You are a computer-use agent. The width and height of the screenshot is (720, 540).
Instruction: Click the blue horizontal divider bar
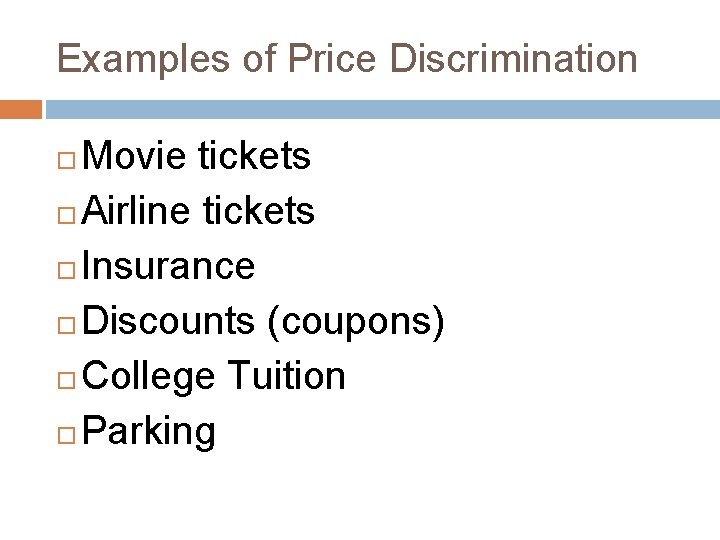[382, 108]
